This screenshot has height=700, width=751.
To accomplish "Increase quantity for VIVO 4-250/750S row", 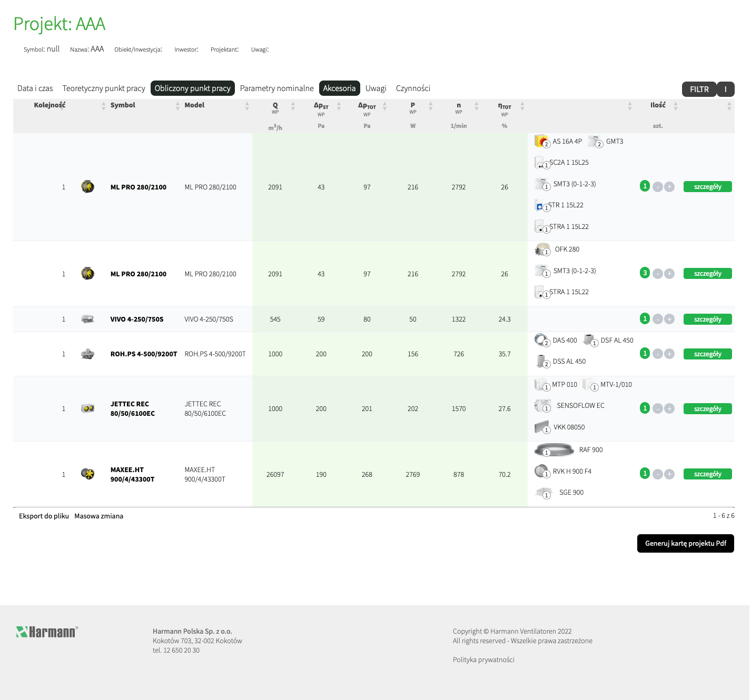I will point(669,319).
